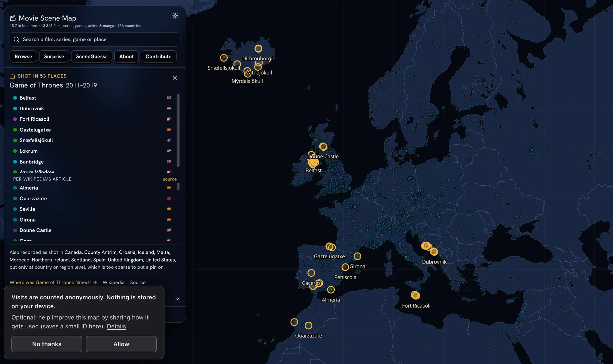The height and width of the screenshot is (364, 613).
Task: Open the SceneGuessr tab
Action: [x=92, y=57]
